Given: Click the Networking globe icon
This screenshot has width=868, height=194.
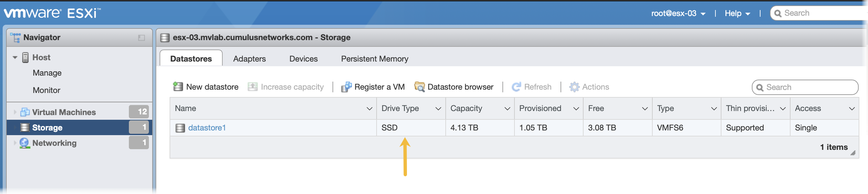Looking at the screenshot, I should pyautogui.click(x=25, y=143).
